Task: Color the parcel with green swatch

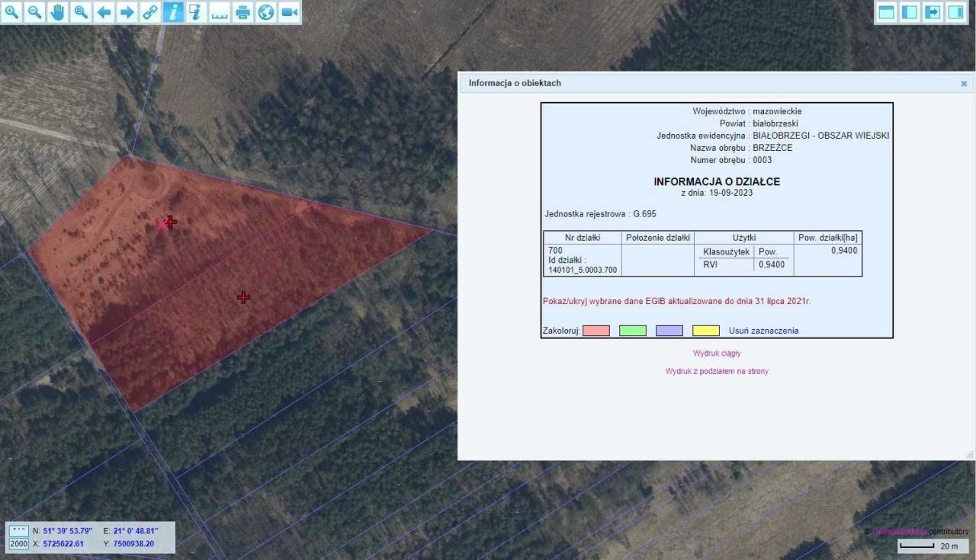Action: (x=633, y=331)
